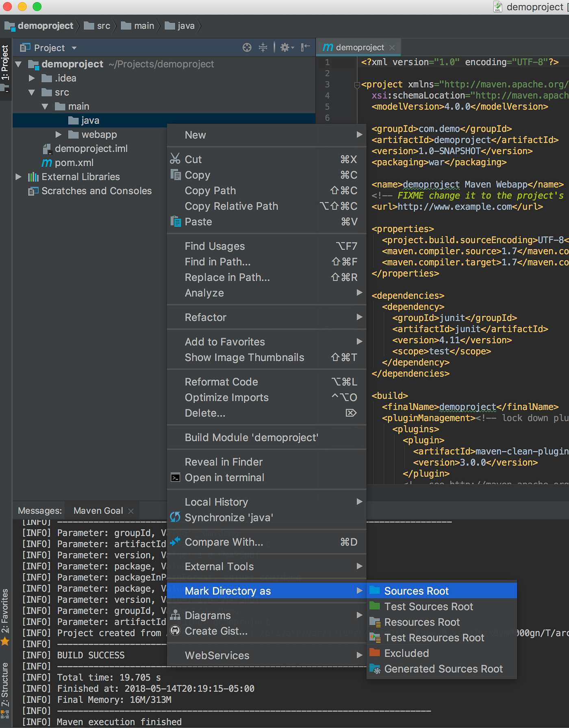The width and height of the screenshot is (569, 728).
Task: Click the blue Sources Root folder icon
Action: [x=375, y=590]
